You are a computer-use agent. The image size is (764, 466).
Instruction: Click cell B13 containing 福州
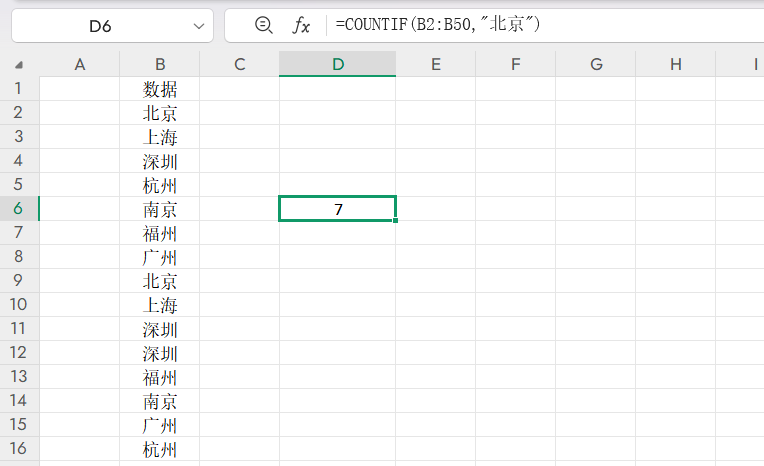point(160,377)
